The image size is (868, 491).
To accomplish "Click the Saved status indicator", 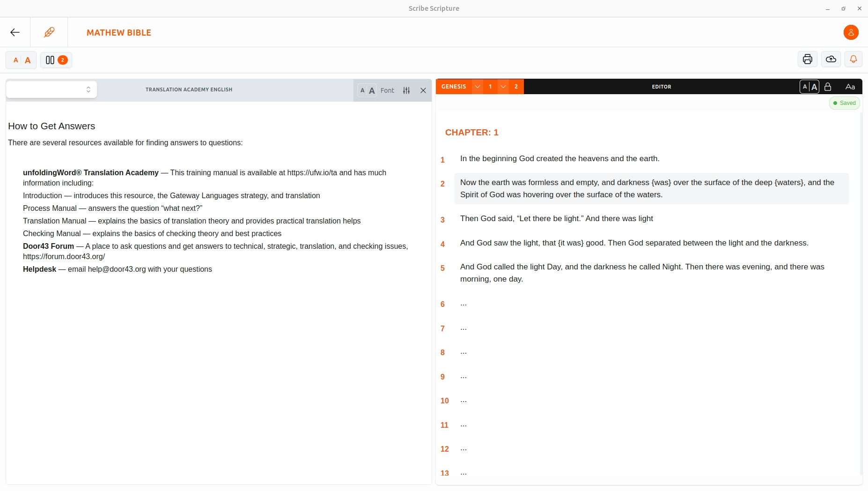I will (x=844, y=103).
